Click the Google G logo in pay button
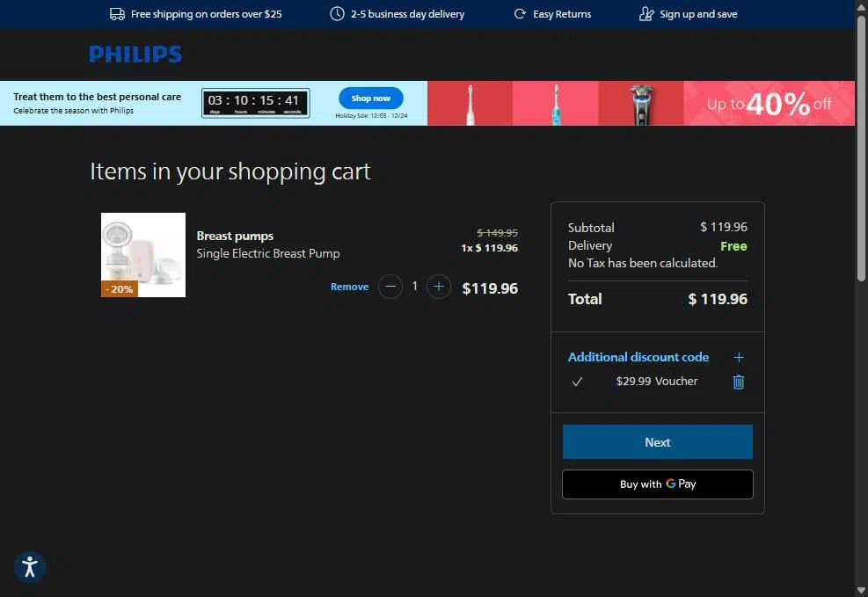 (x=671, y=484)
